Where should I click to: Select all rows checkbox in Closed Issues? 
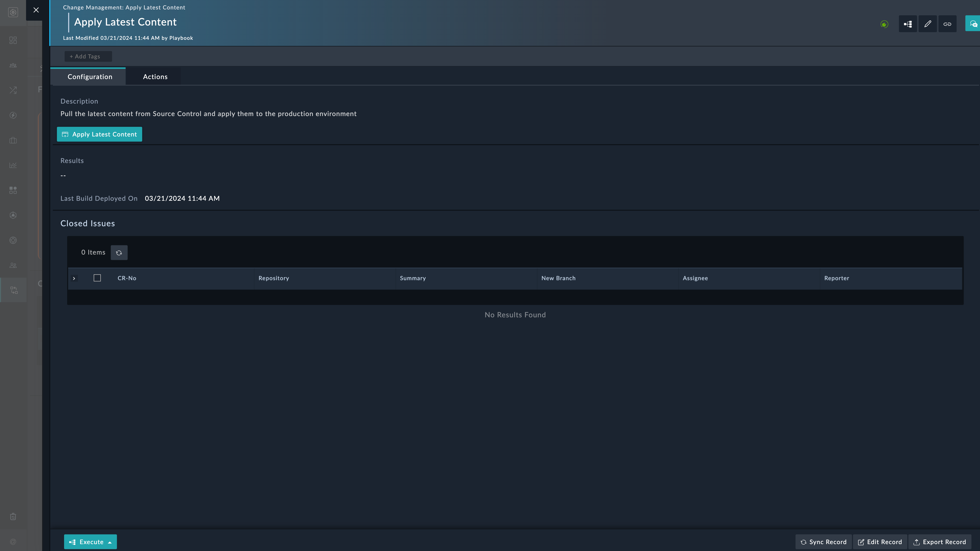coord(97,278)
